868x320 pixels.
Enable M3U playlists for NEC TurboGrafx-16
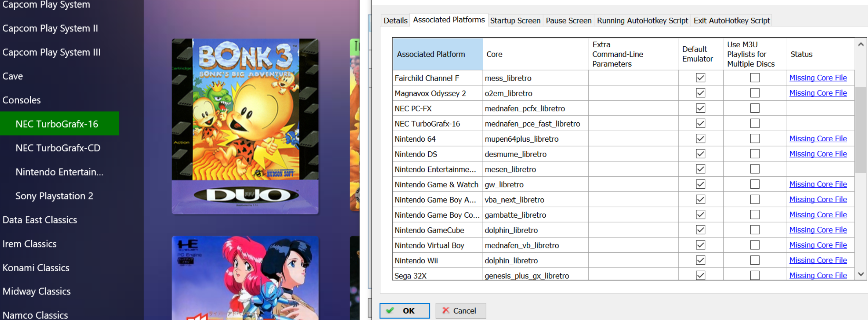coord(755,123)
